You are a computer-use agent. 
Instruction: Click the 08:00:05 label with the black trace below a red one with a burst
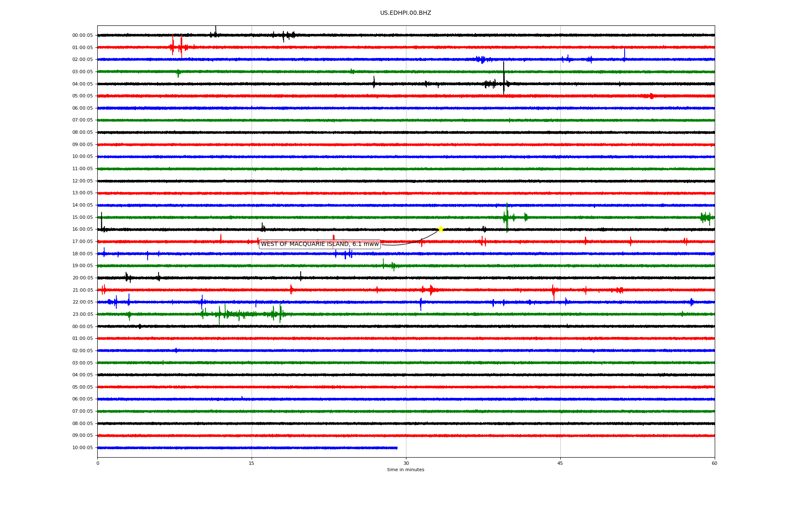[x=82, y=133]
